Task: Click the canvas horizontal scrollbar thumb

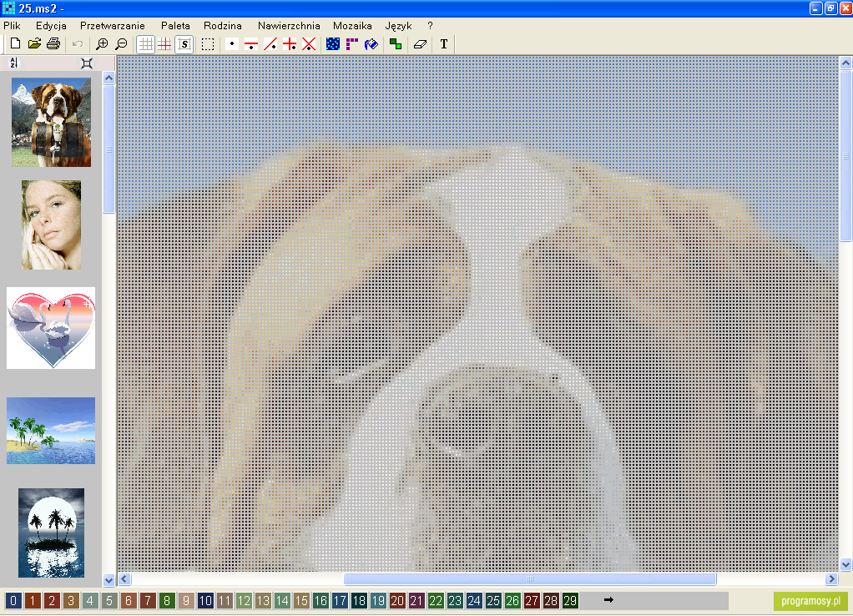Action: [x=530, y=579]
